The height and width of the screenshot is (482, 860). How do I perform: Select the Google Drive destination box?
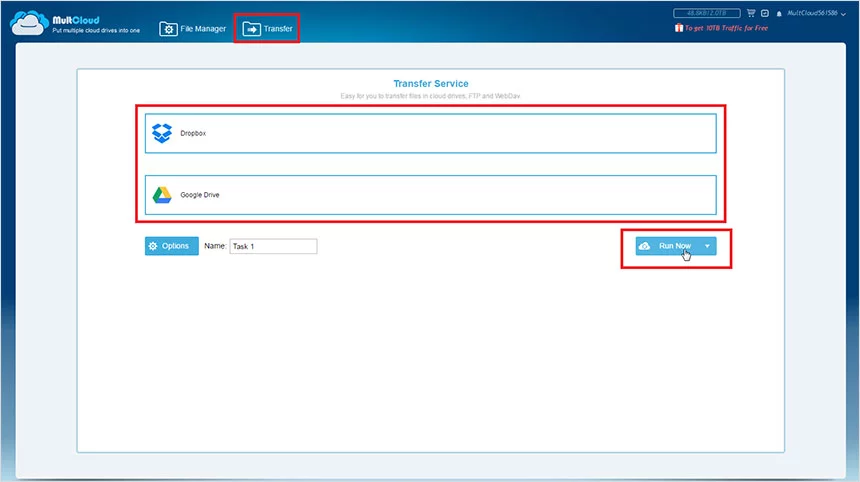(x=431, y=195)
